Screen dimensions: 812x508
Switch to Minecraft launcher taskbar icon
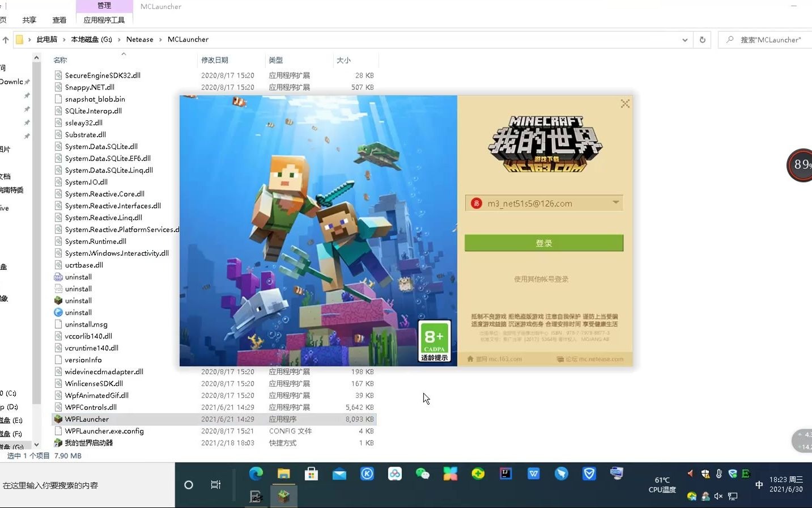pos(284,497)
